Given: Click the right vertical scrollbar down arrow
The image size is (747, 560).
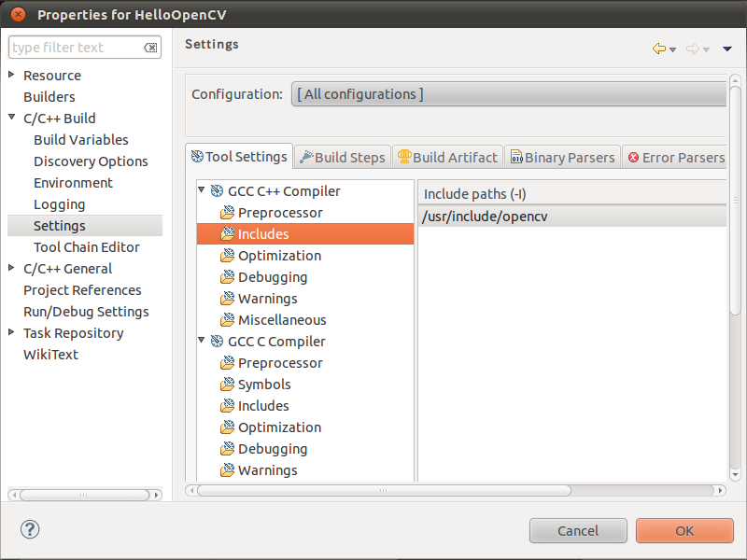Looking at the screenshot, I should tap(735, 474).
